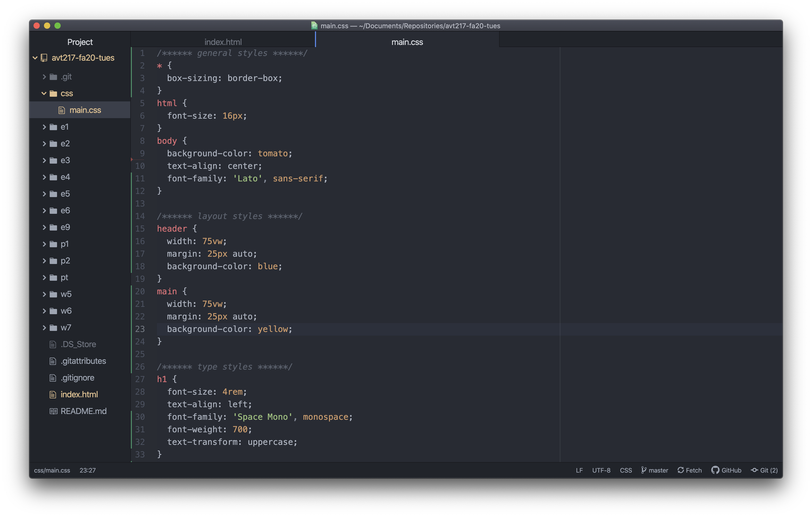Click 'uppercase' value on line 32

[x=270, y=442]
